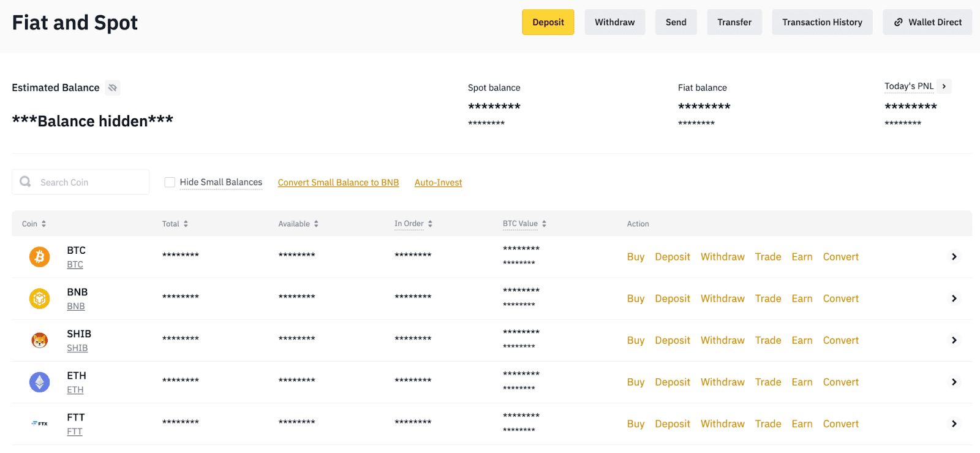Click the Ethereum coin icon
980x453 pixels.
click(x=40, y=382)
